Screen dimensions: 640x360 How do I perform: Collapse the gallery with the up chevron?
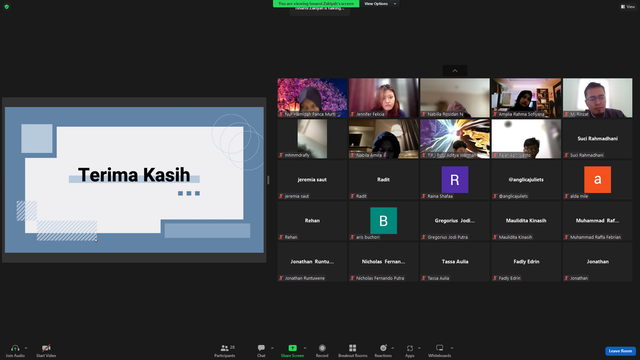pos(455,71)
